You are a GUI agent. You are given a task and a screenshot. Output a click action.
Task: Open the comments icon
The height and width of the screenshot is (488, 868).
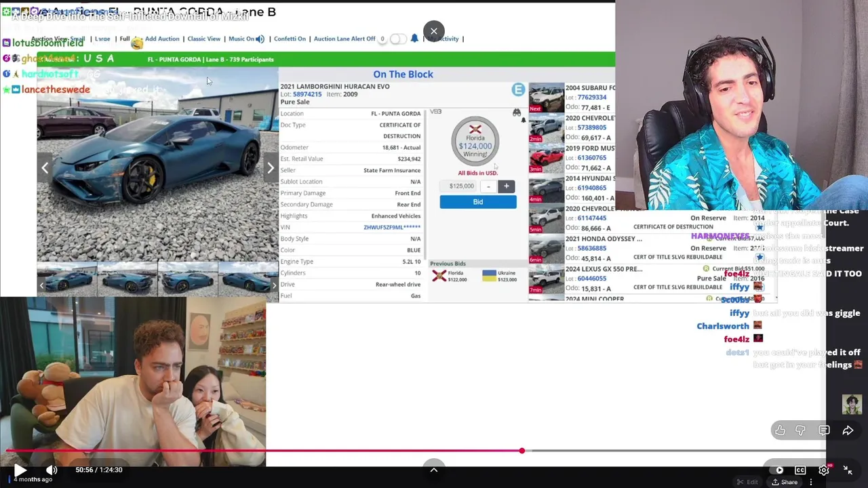[x=824, y=430]
